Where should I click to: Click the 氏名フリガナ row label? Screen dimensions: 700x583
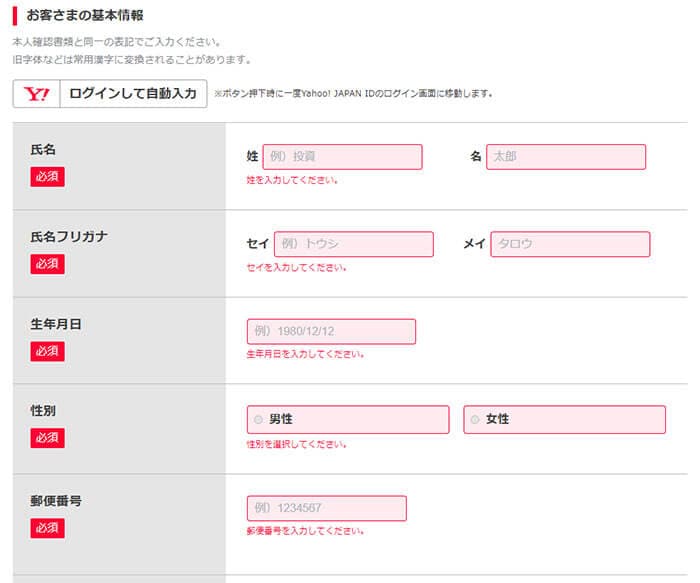[69, 237]
